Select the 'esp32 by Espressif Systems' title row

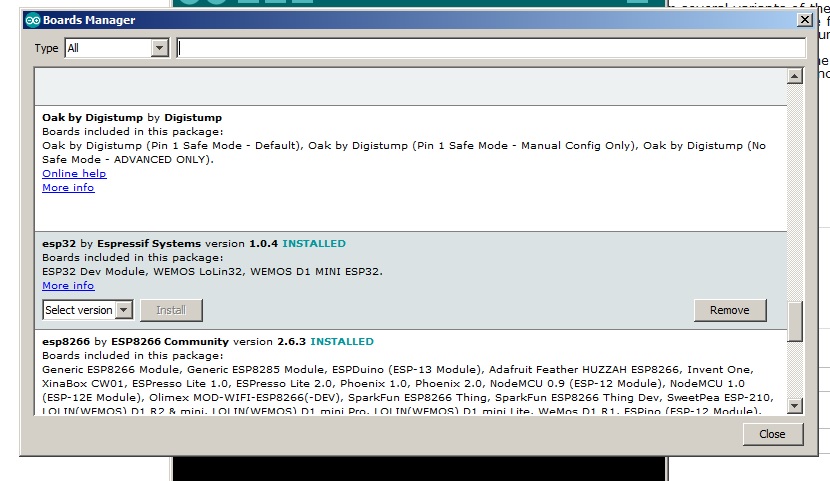[194, 244]
